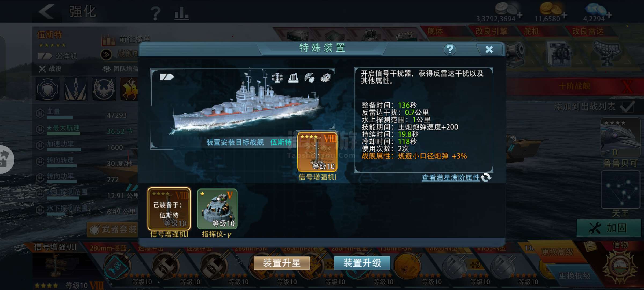
Task: Add silver coins with plus icon
Action: coord(520,15)
